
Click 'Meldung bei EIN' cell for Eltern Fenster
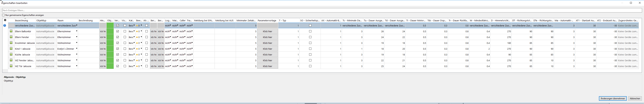pyautogui.click(x=204, y=37)
